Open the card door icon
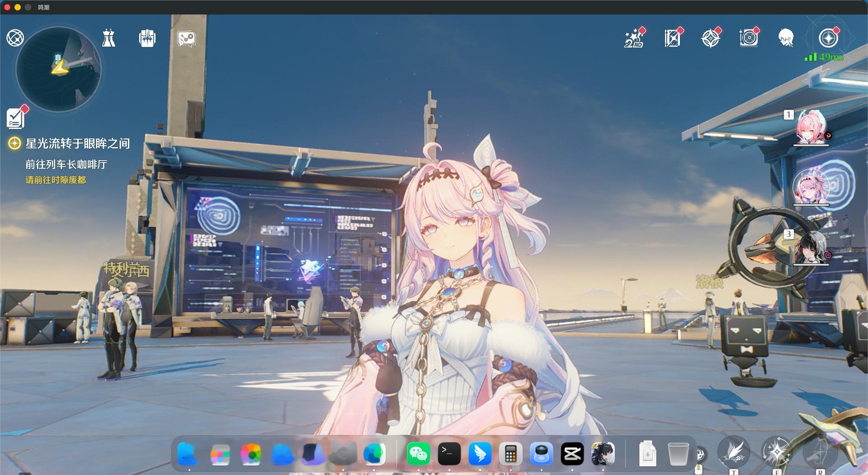The height and width of the screenshot is (475, 868). 673,38
